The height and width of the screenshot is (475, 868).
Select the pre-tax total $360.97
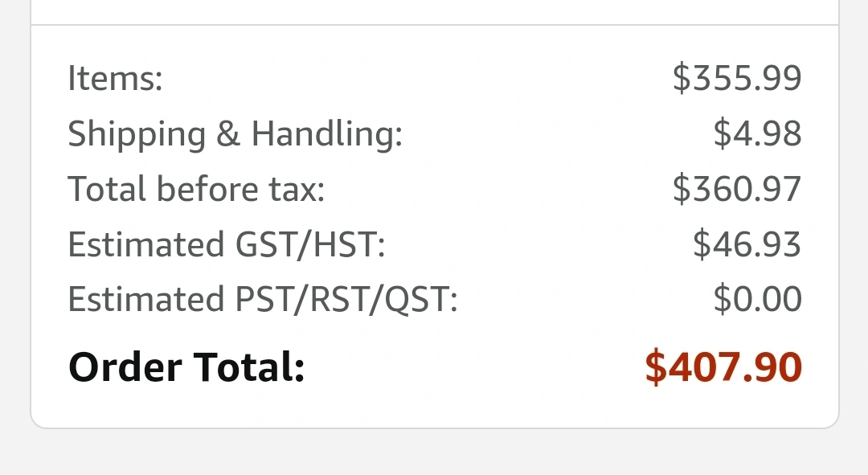[737, 189]
